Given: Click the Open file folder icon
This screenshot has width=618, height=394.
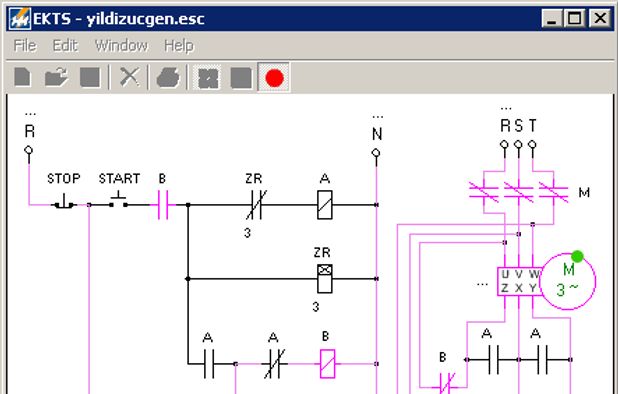Looking at the screenshot, I should click(x=56, y=77).
